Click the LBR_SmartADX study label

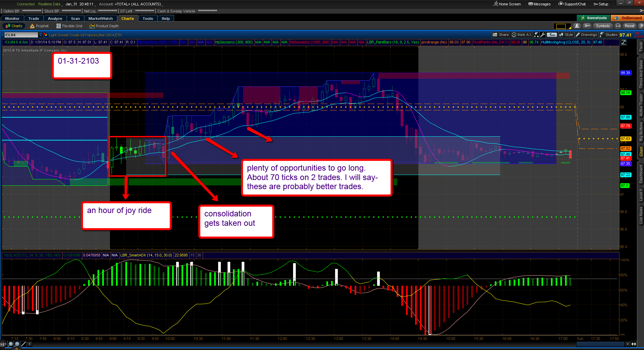click(146, 255)
